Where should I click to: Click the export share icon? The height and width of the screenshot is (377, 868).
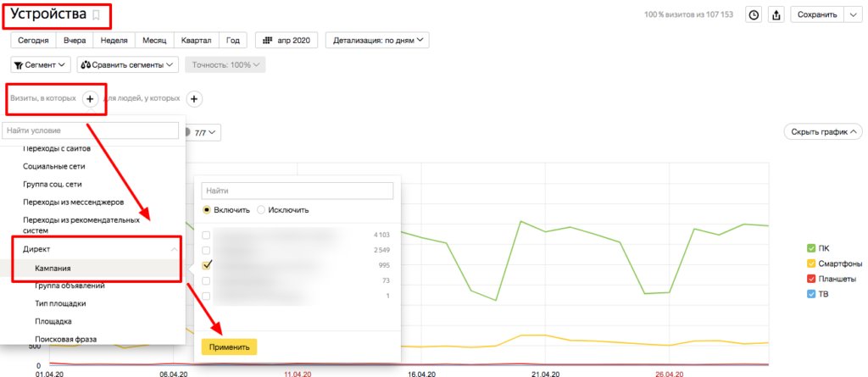(x=776, y=15)
